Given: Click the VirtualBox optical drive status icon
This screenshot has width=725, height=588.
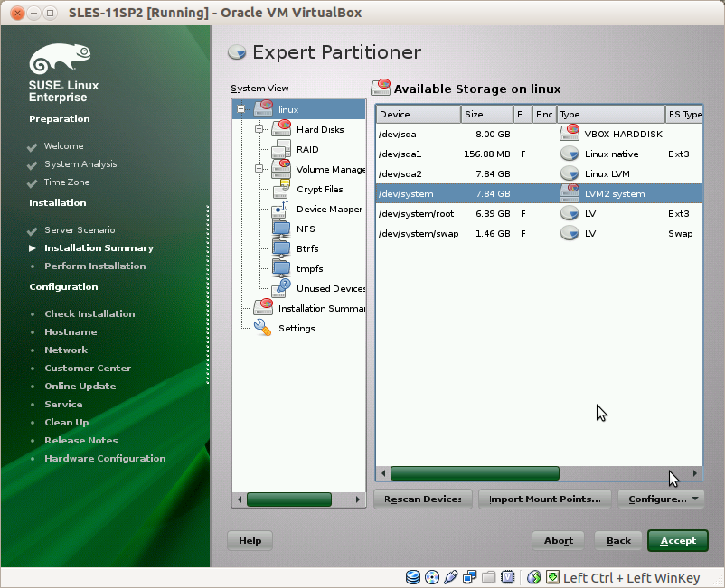Looking at the screenshot, I should pos(432,577).
